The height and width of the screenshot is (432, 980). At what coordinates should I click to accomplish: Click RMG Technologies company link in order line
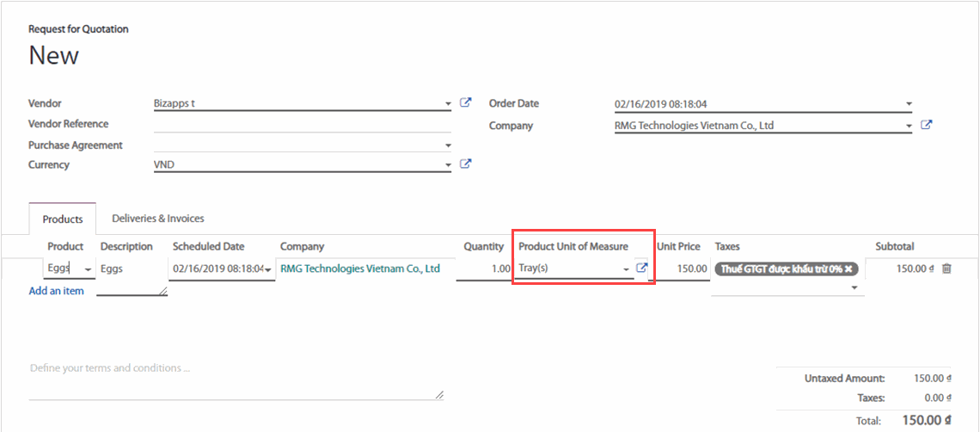[360, 268]
